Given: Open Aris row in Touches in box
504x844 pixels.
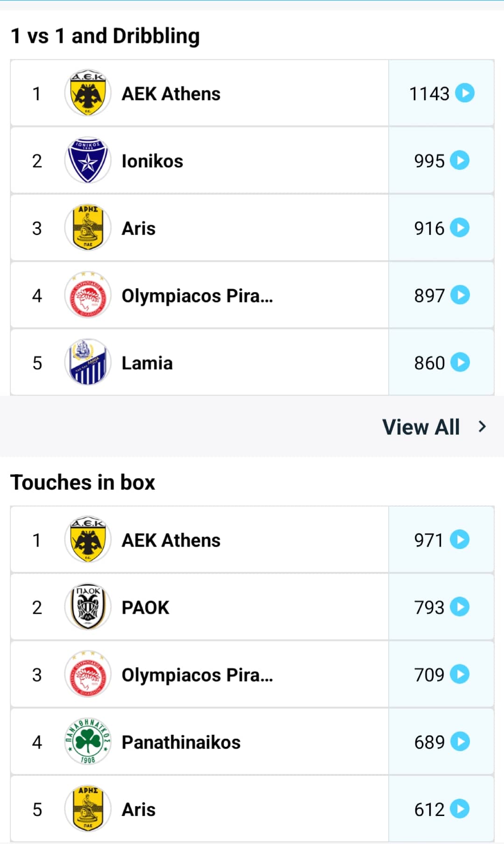Looking at the screenshot, I should coord(139,809).
